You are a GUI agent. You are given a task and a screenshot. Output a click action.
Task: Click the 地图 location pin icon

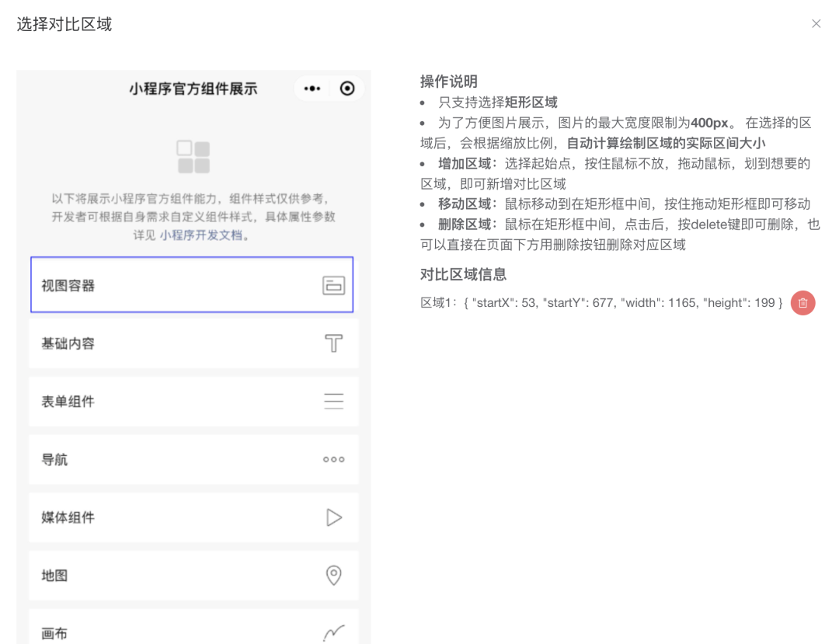[x=333, y=576]
